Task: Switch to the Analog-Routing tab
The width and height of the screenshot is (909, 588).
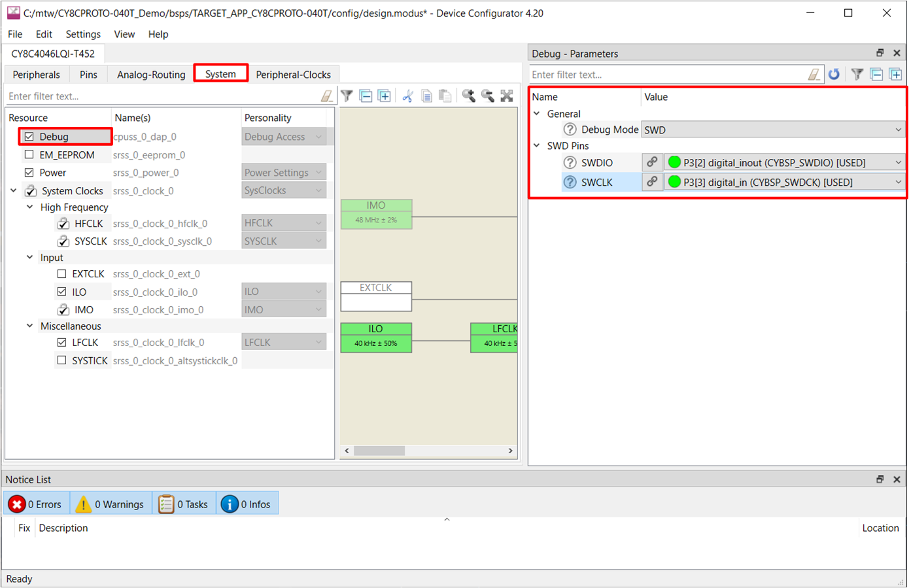Action: coord(151,75)
